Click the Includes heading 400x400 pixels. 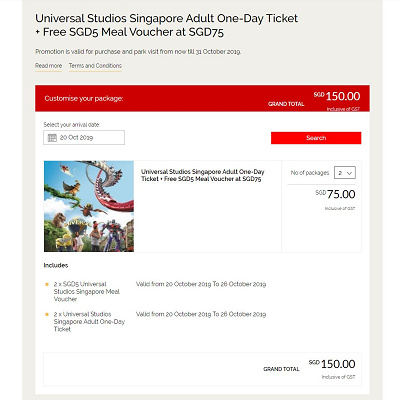56,265
